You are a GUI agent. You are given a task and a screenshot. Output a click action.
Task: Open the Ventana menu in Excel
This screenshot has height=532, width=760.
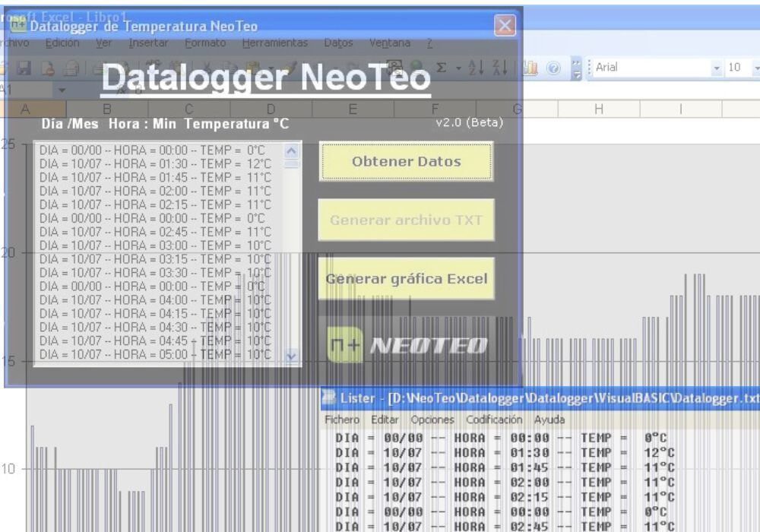pyautogui.click(x=390, y=43)
